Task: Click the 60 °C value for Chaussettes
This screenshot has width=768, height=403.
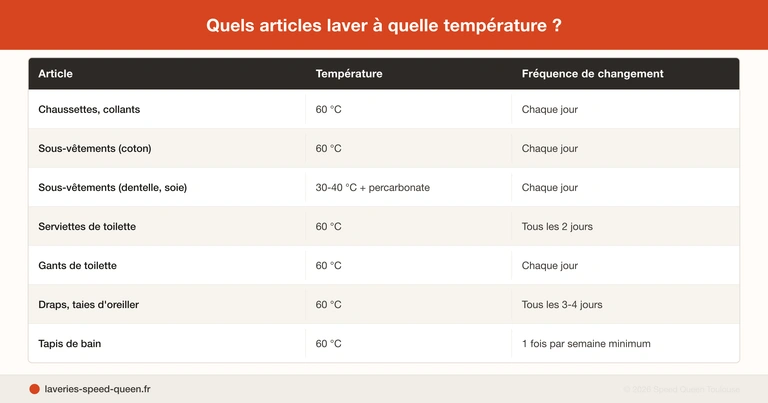Action: tap(329, 110)
